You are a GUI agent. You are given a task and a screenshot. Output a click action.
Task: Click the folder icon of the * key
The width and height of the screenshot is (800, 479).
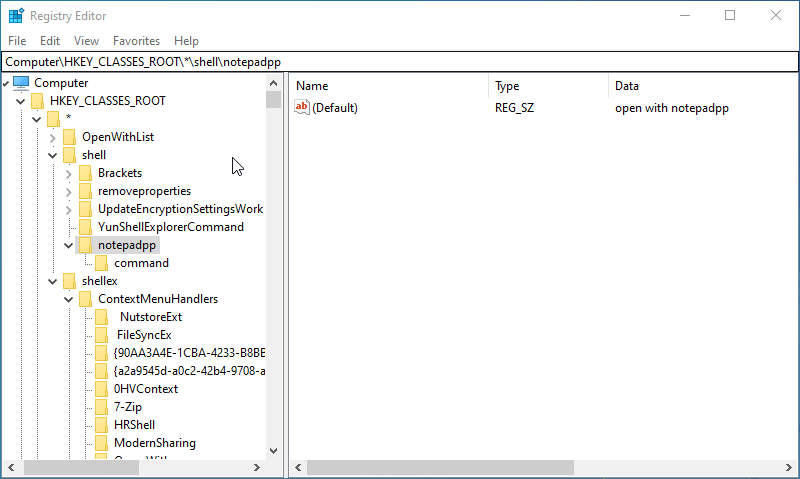(x=53, y=119)
